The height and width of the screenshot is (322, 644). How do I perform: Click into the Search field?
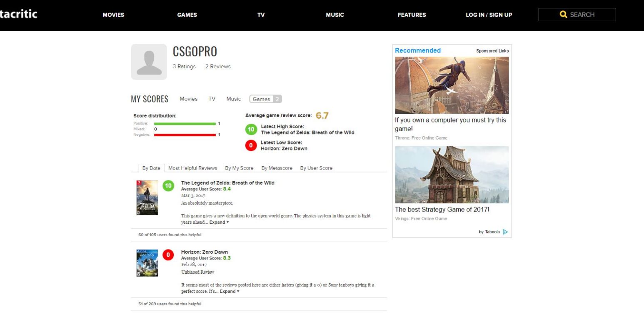click(577, 15)
